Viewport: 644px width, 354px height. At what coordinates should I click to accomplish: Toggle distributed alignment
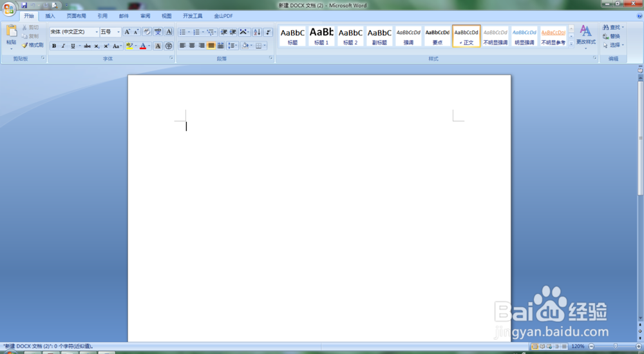tap(220, 46)
